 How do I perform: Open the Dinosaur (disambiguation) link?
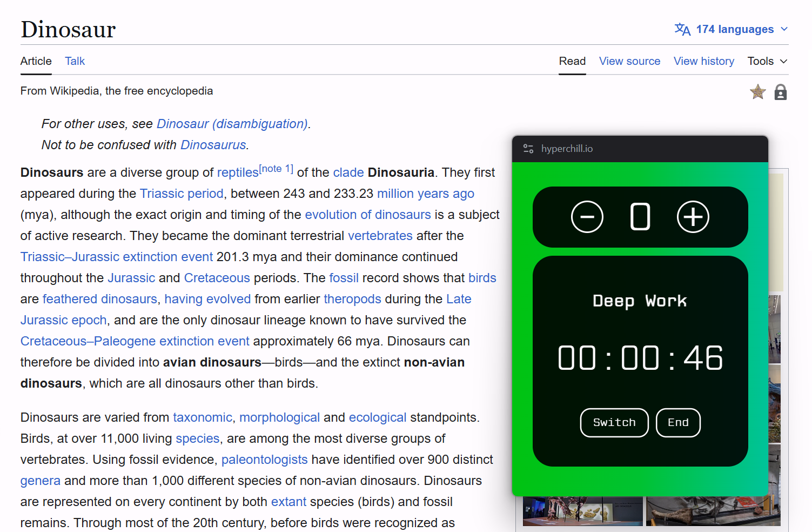tap(232, 124)
